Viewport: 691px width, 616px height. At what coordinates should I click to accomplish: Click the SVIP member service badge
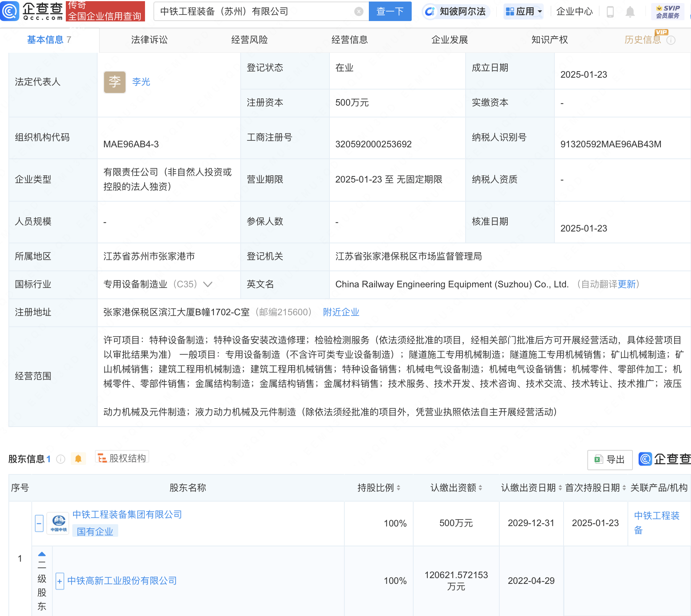tap(668, 11)
